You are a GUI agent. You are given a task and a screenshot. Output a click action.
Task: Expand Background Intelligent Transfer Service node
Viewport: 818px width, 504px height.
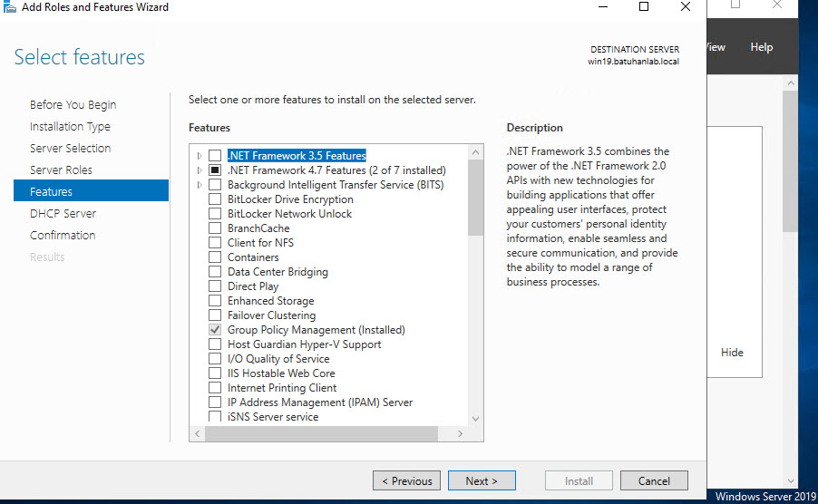click(200, 185)
